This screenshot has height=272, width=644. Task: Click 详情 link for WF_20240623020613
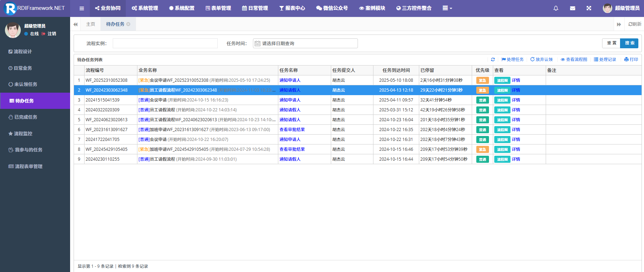tap(516, 120)
